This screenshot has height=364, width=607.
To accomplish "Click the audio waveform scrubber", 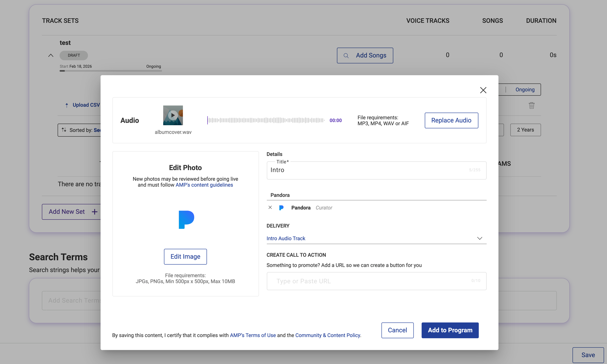I will pyautogui.click(x=266, y=120).
